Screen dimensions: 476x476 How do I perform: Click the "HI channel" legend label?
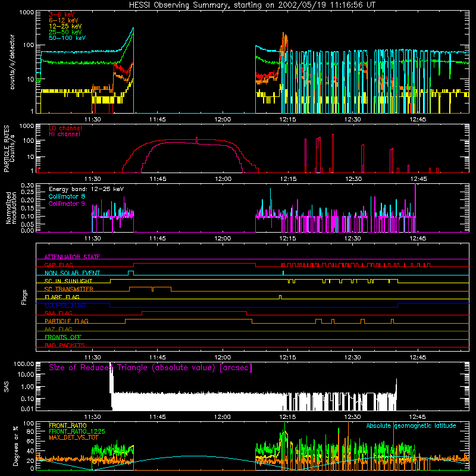point(65,134)
